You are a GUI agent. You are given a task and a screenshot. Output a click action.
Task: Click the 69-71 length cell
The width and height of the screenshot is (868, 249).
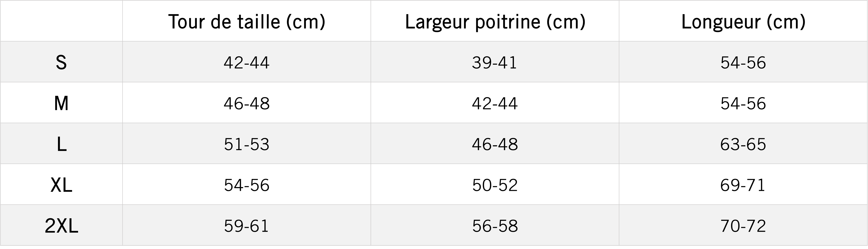(743, 185)
